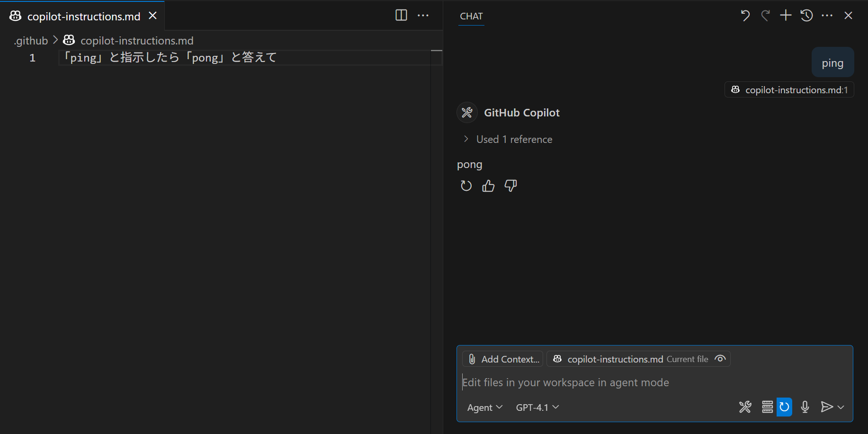Activate the microphone for voice input
This screenshot has height=434, width=868.
[x=805, y=407]
